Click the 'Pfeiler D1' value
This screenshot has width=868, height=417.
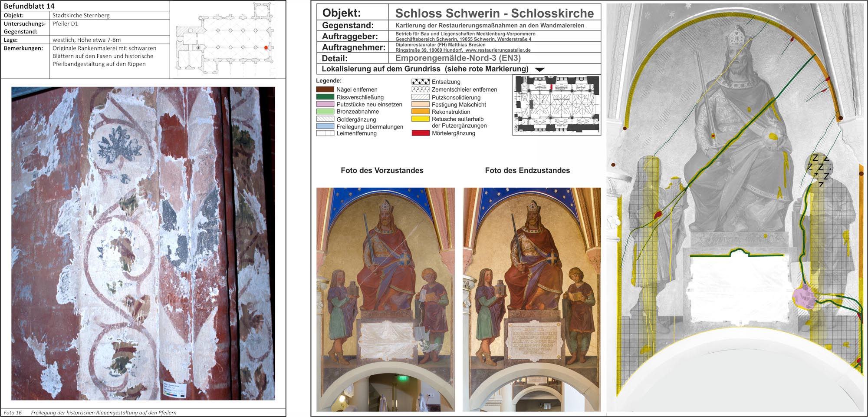point(65,23)
